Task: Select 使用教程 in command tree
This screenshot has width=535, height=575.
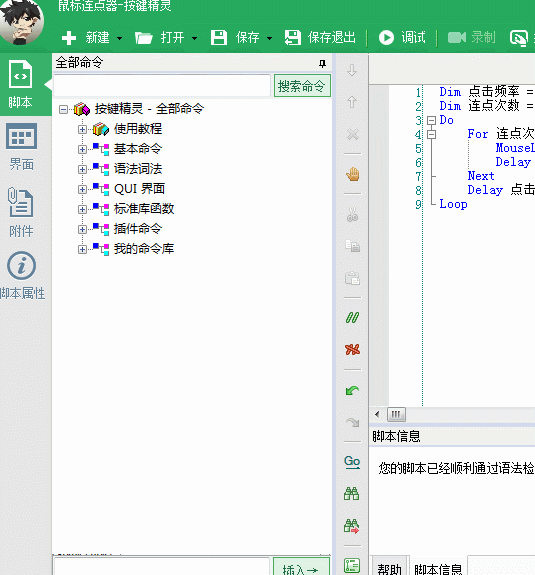Action: pyautogui.click(x=138, y=129)
